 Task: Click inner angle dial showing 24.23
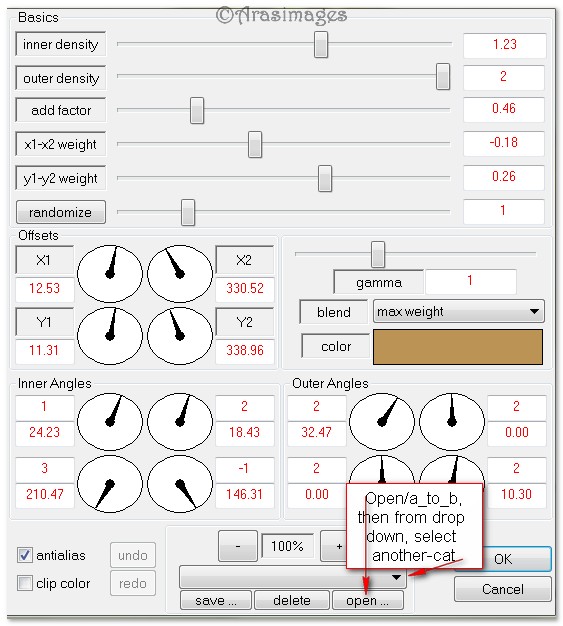click(110, 422)
